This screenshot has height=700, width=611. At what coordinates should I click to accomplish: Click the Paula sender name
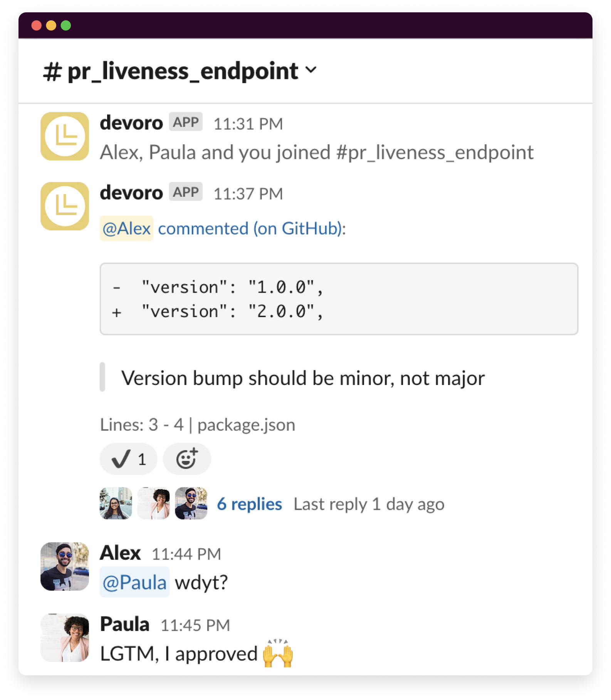(x=124, y=624)
